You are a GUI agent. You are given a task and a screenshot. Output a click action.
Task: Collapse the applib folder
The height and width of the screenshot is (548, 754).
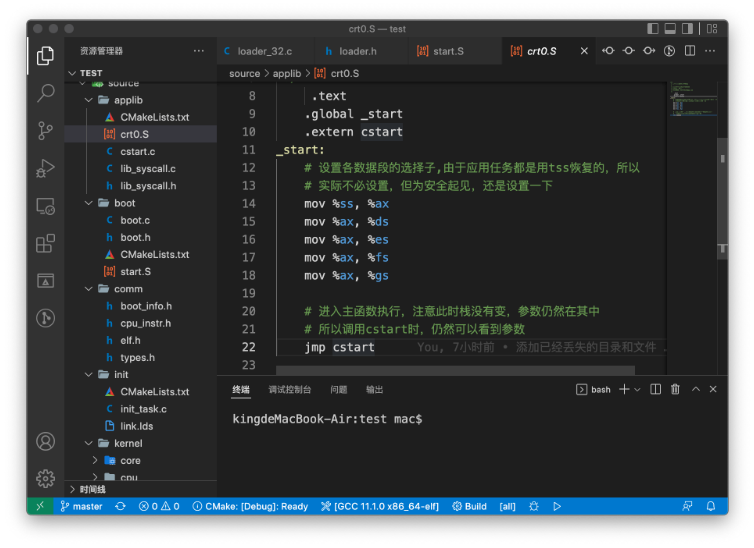coord(128,100)
